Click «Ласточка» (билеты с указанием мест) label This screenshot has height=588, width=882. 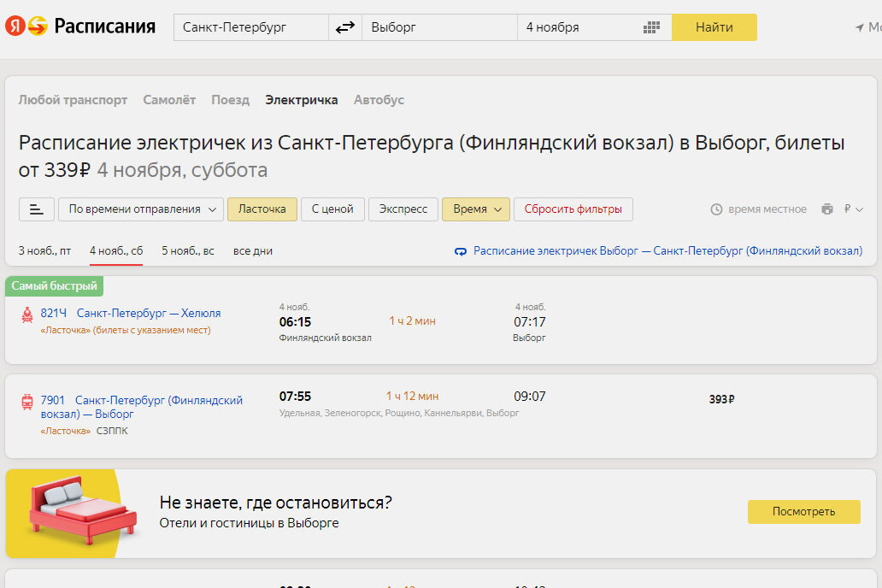click(x=126, y=330)
